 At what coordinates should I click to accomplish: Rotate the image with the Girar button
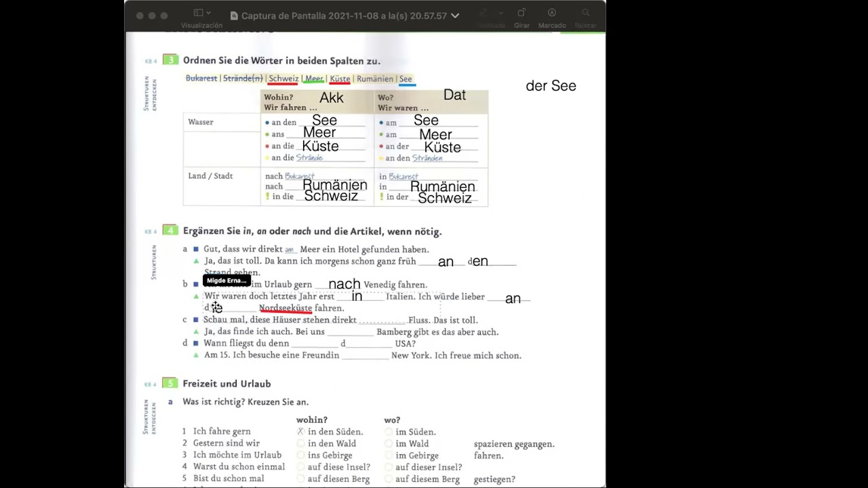click(521, 13)
